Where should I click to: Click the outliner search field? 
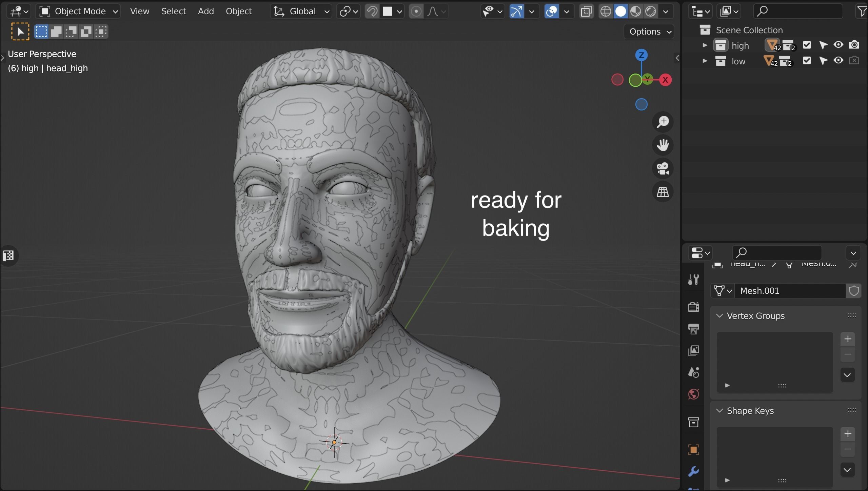tap(798, 12)
